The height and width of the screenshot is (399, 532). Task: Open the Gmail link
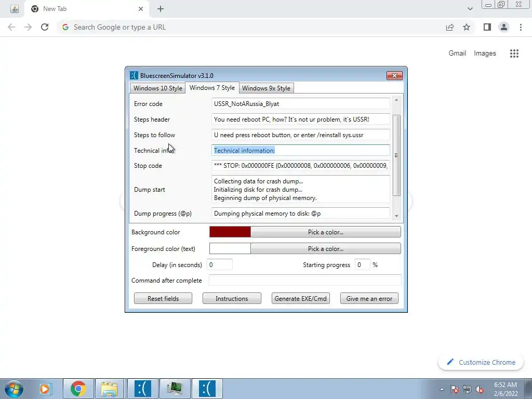click(457, 54)
